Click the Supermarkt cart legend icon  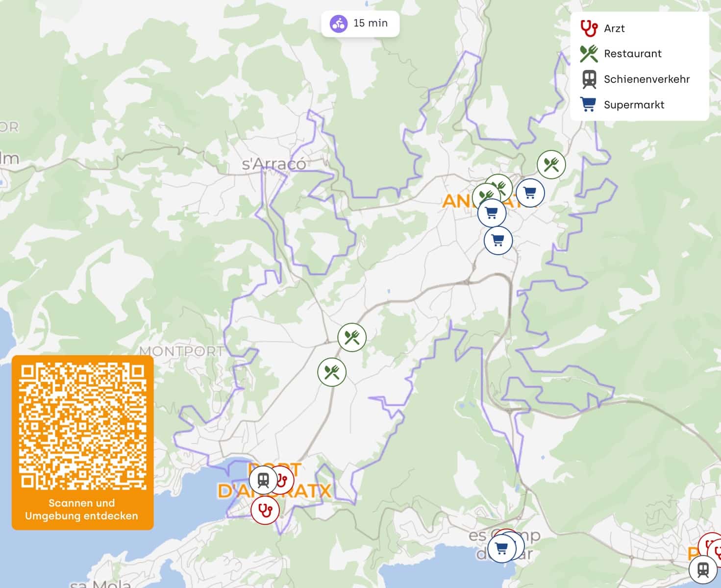click(588, 104)
